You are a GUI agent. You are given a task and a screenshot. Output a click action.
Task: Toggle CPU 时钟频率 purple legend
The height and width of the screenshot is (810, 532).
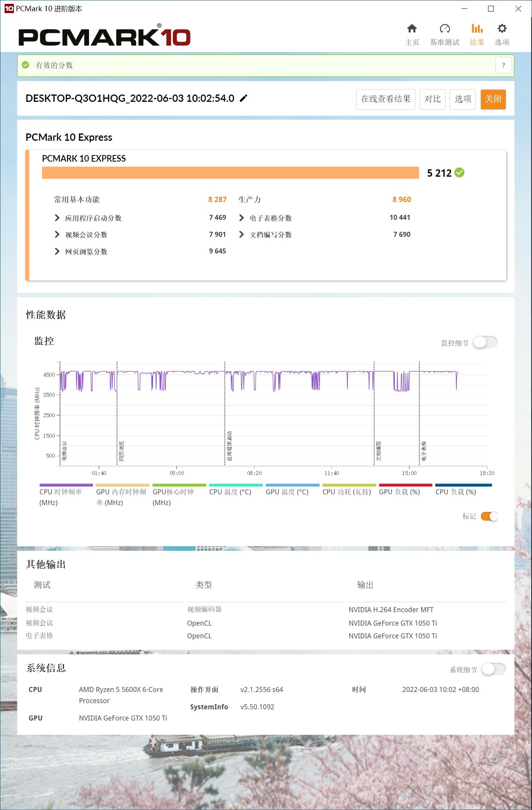coord(66,495)
